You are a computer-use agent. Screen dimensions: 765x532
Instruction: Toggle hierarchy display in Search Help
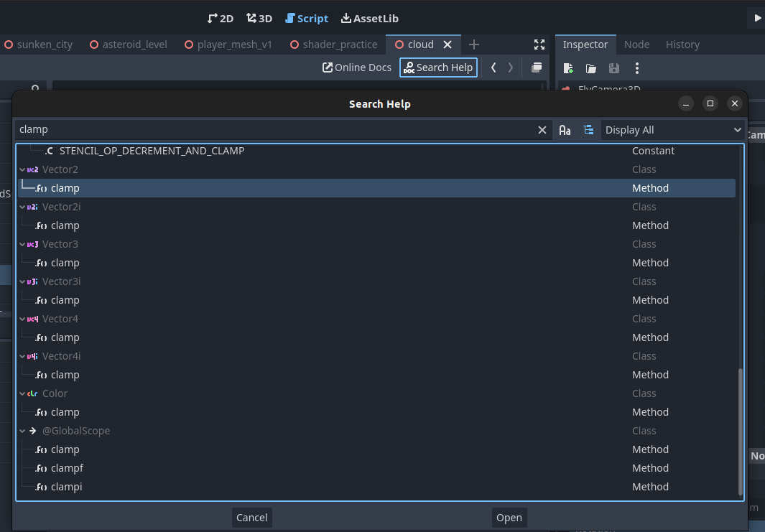click(x=588, y=130)
